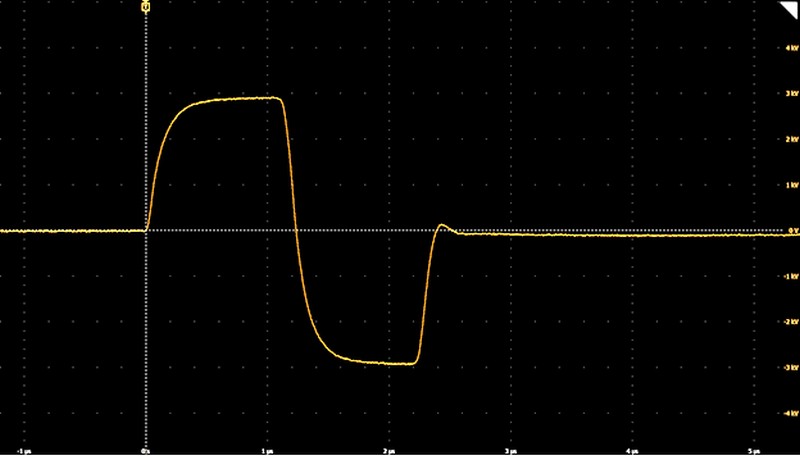Click the 4 kV vertical scale label
Image resolution: width=800 pixels, height=456 pixels.
pos(792,48)
